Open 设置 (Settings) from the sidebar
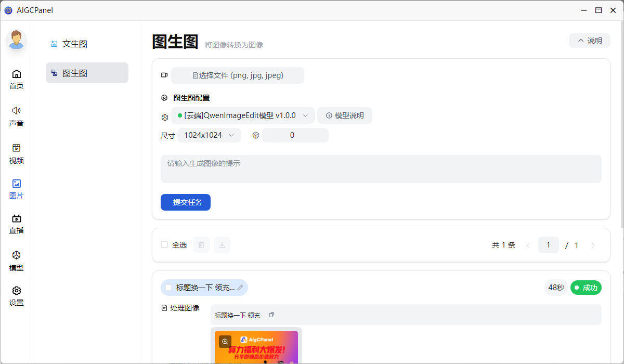Viewport: 624px width, 364px height. [17, 296]
